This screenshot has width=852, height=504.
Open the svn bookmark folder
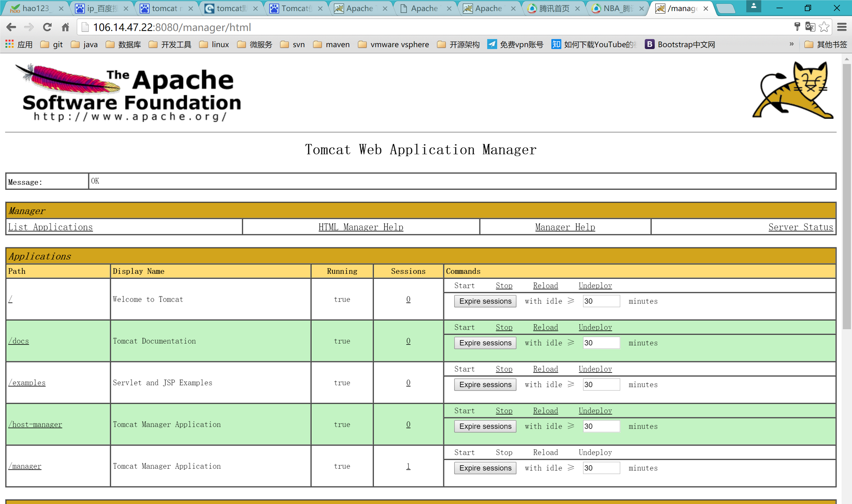[x=292, y=44]
